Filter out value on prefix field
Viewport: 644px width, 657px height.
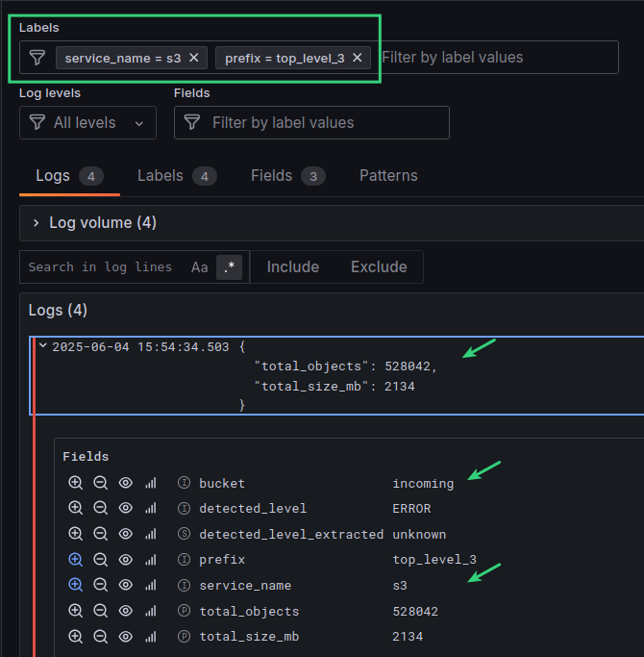click(101, 560)
